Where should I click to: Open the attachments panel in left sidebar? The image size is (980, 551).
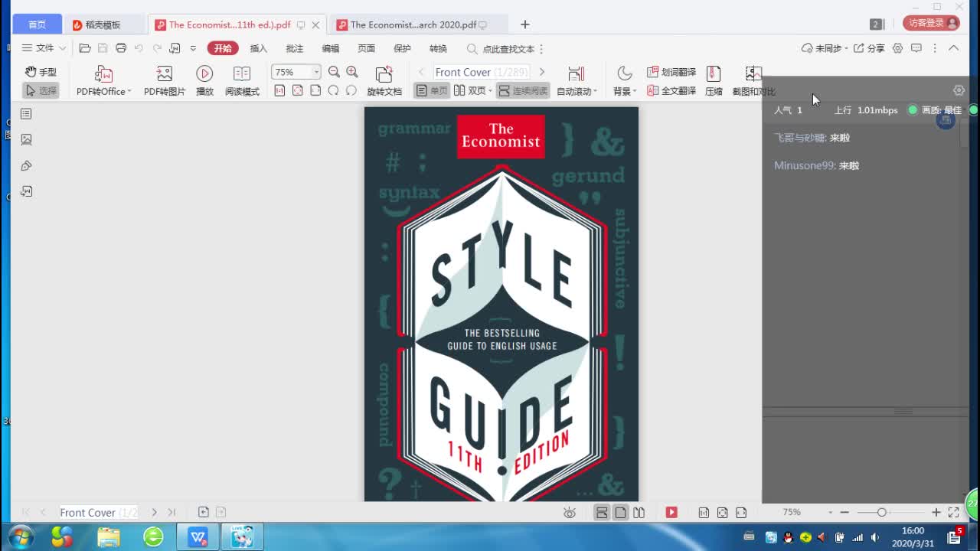pyautogui.click(x=26, y=165)
